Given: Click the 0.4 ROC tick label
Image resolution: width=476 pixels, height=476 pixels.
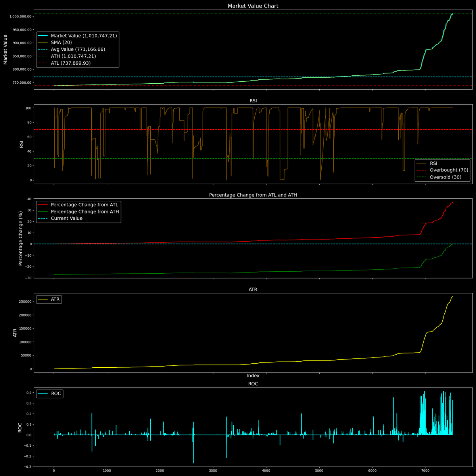Looking at the screenshot, I should click(29, 393).
